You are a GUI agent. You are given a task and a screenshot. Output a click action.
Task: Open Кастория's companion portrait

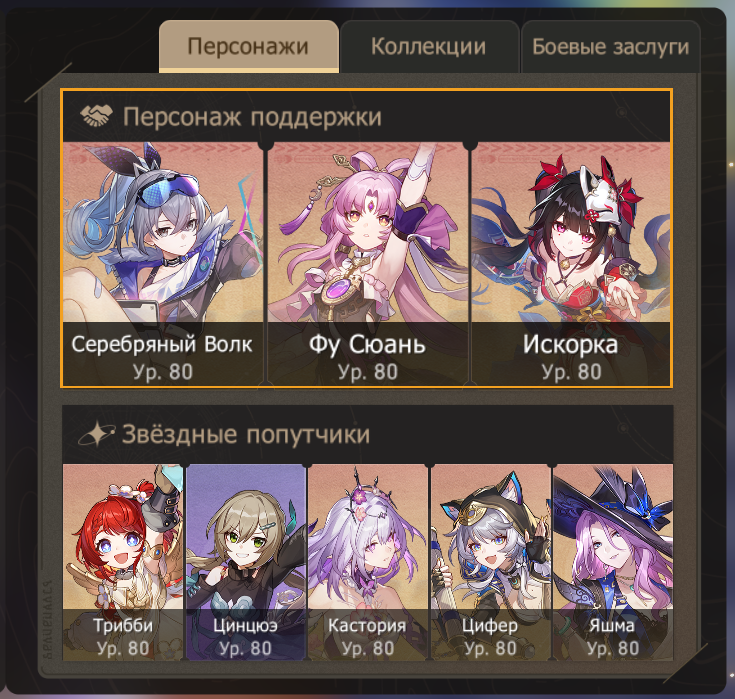368,562
